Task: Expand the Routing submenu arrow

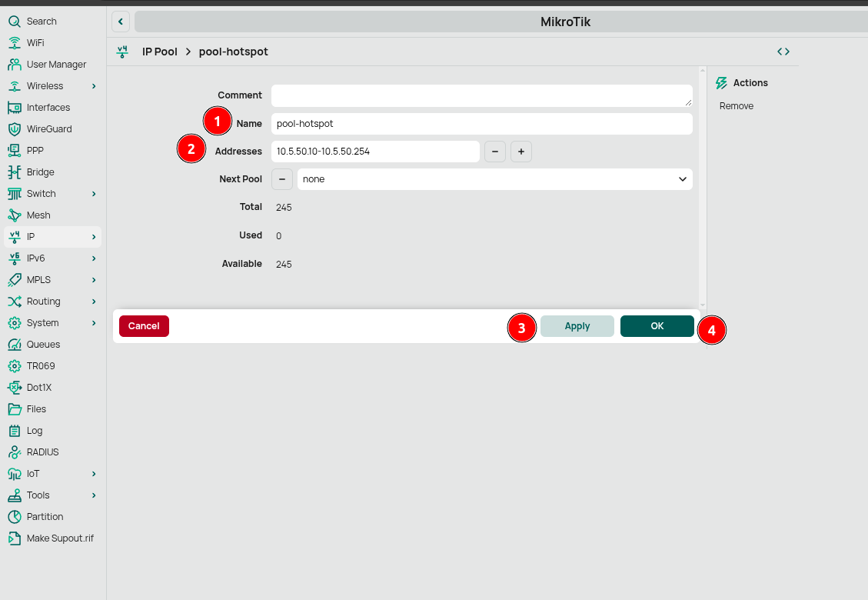Action: pos(94,302)
